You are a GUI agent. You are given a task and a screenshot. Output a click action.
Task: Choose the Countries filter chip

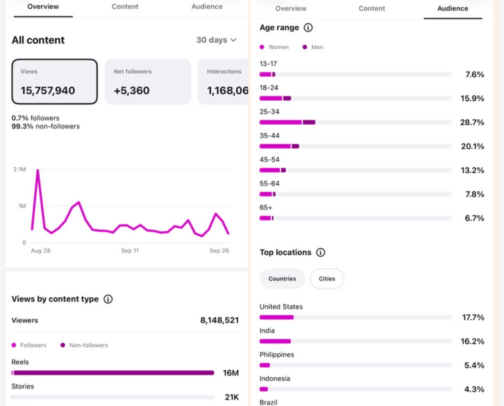click(282, 279)
